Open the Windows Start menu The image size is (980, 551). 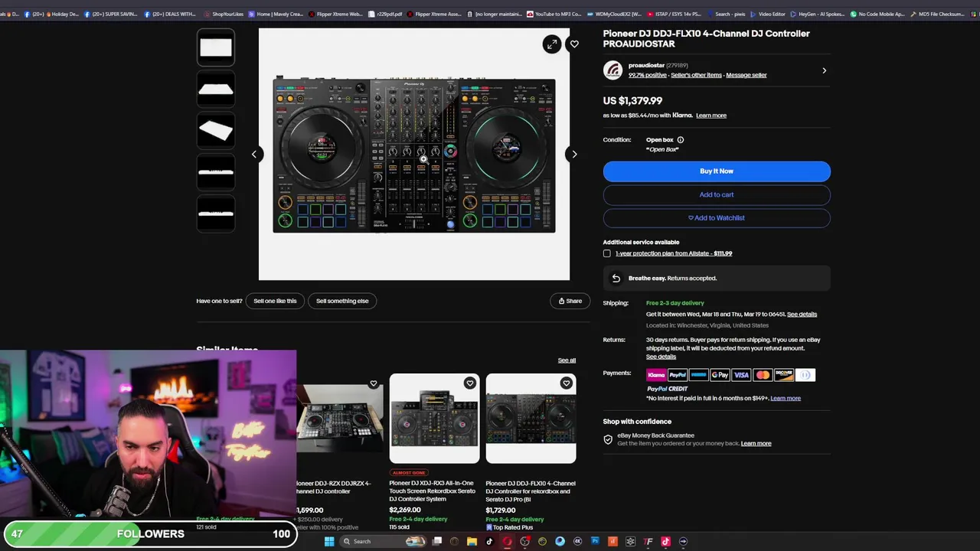point(329,542)
